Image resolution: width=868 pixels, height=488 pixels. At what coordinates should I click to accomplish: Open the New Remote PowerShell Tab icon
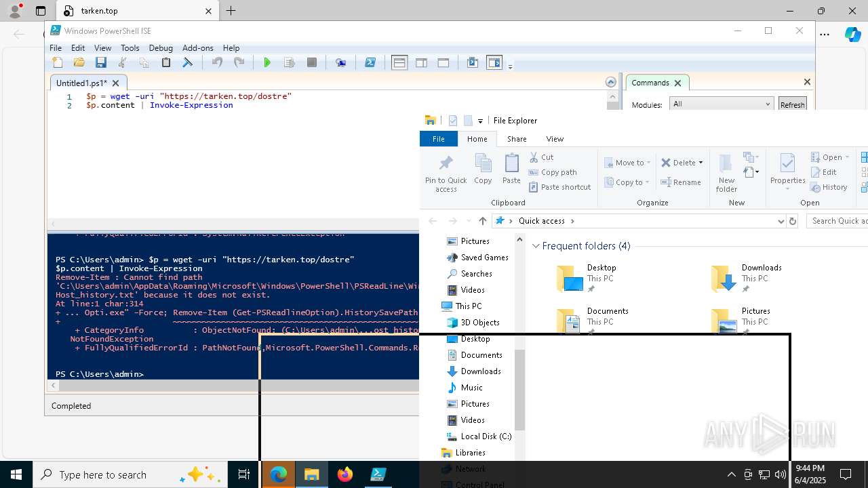coord(340,62)
